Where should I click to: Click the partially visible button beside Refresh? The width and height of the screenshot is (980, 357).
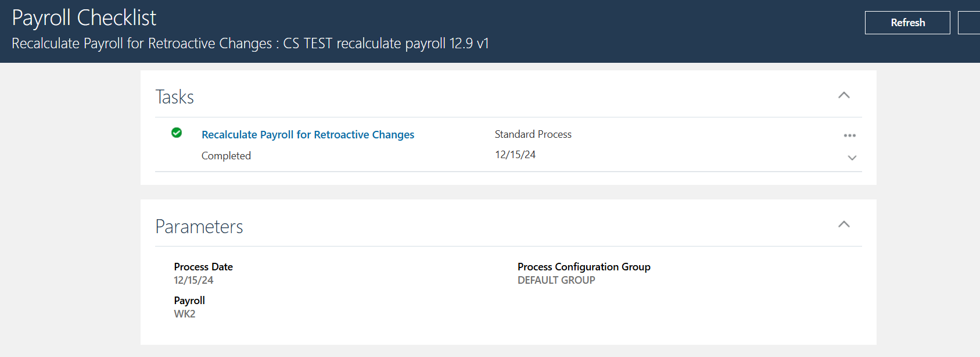pos(970,23)
